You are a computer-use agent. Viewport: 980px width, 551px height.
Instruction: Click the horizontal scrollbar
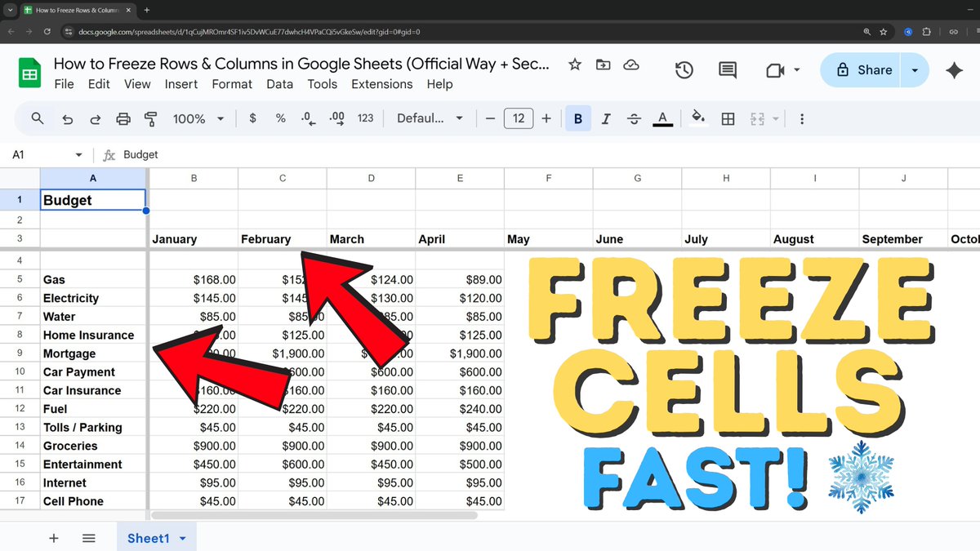tap(314, 515)
